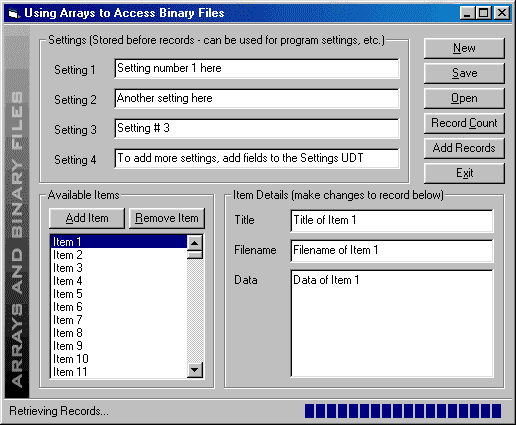Click the Add Item button
Image resolution: width=516 pixels, height=425 pixels.
pos(87,218)
